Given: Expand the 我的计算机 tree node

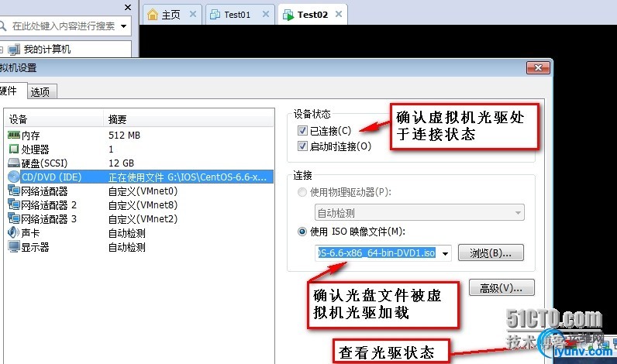Looking at the screenshot, I should (x=2, y=50).
